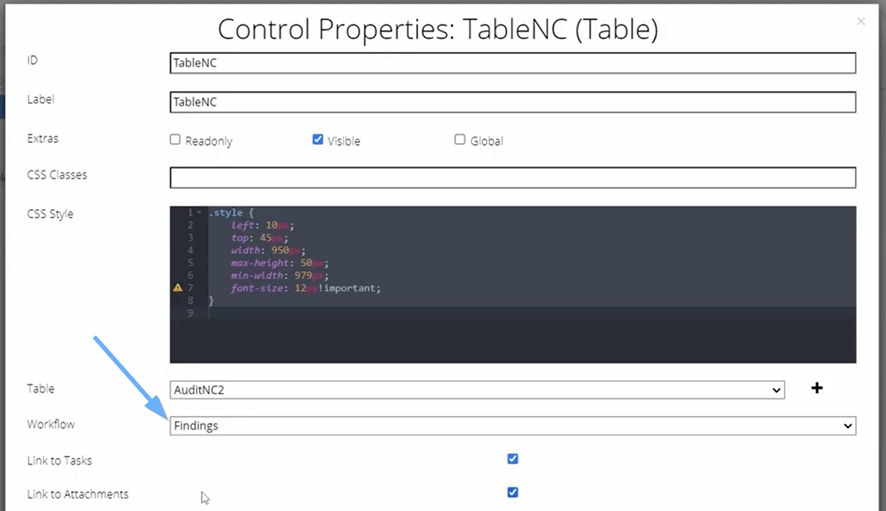Viewport: 886px width, 511px height.
Task: Click the Visible label text
Action: (344, 141)
